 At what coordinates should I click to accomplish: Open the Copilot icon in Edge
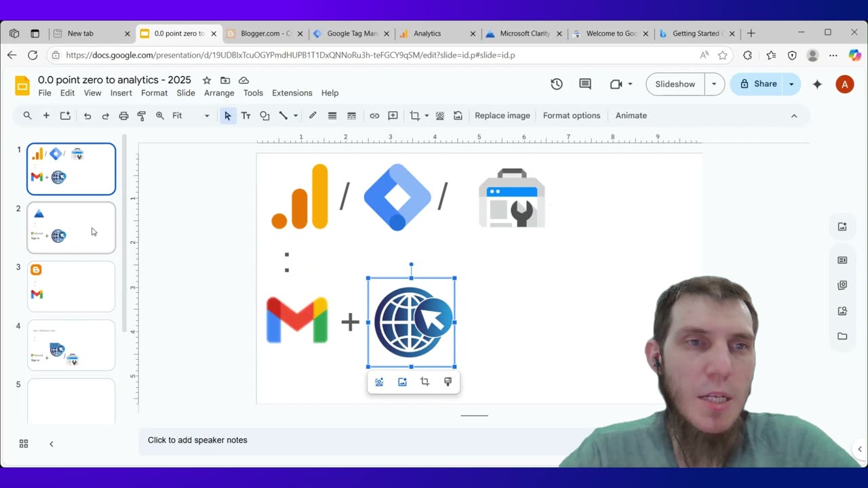[x=854, y=55]
